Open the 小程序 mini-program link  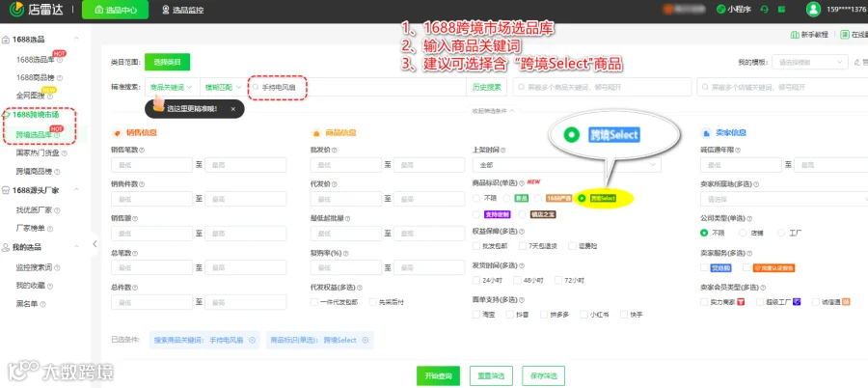point(735,10)
